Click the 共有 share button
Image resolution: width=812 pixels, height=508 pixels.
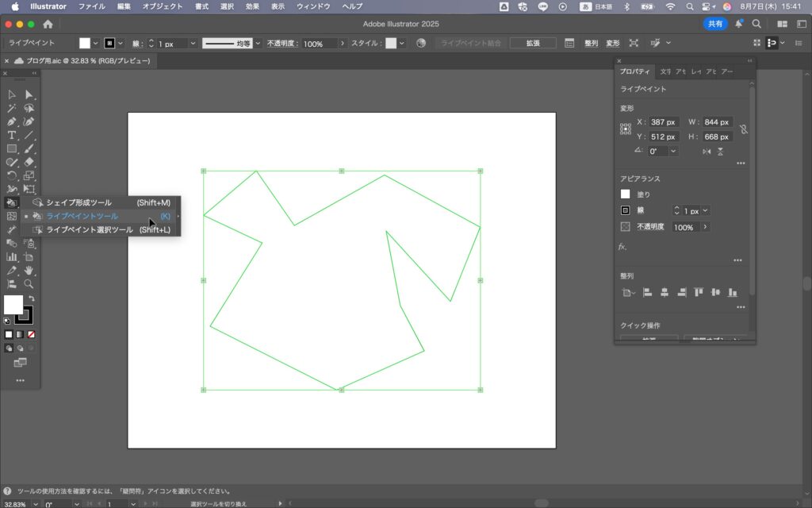(x=715, y=24)
